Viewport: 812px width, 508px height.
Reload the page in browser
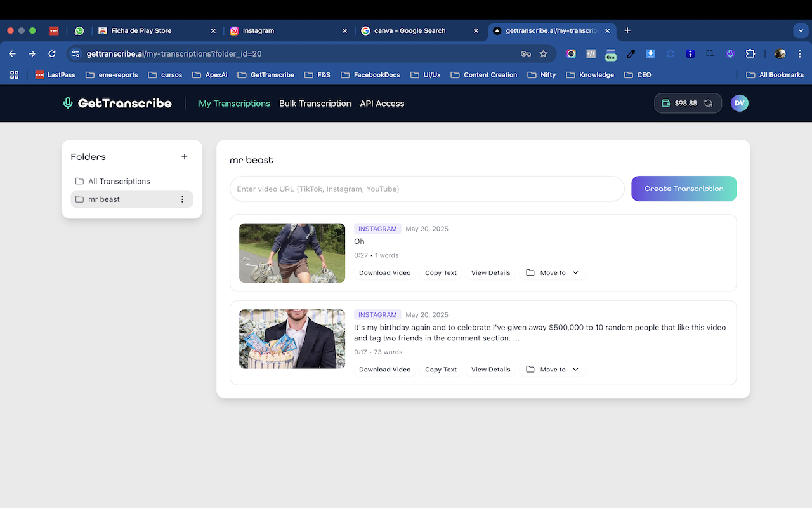coord(52,54)
